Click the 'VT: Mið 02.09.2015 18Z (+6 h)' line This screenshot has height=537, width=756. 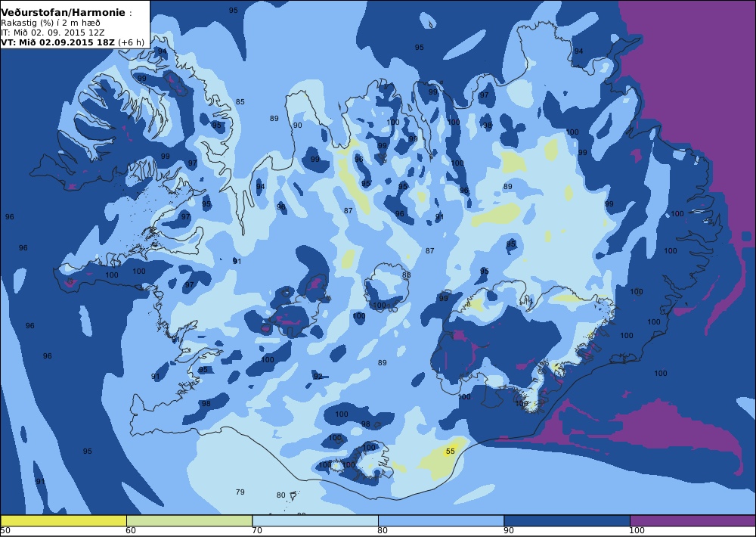pos(73,42)
